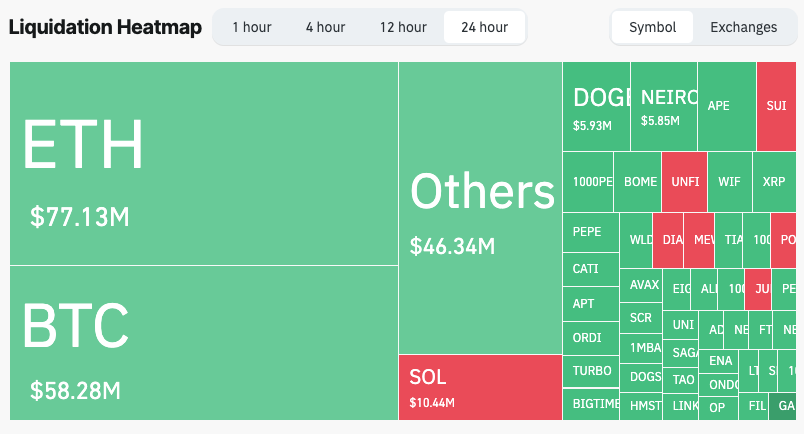Click the dark green GA tile
Screen dimensions: 804x434
[x=783, y=406]
